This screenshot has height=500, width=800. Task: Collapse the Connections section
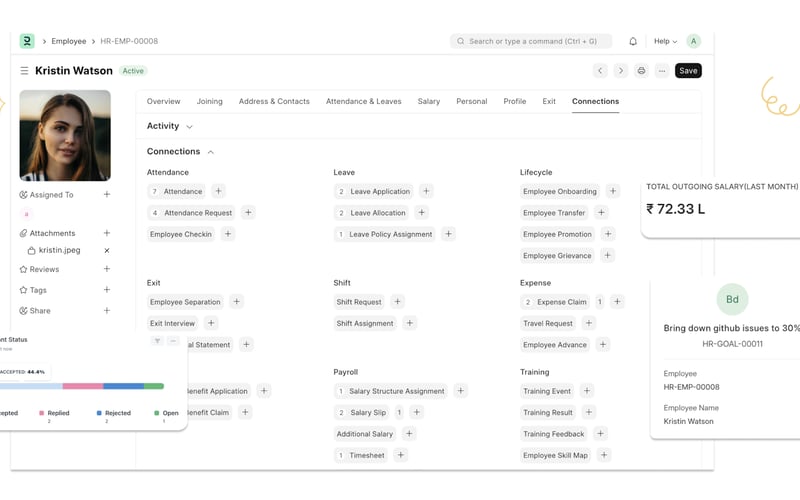210,152
